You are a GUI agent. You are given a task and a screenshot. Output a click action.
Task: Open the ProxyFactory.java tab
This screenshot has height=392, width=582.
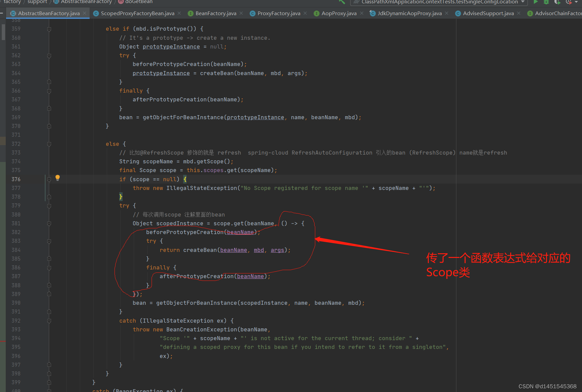(x=279, y=13)
